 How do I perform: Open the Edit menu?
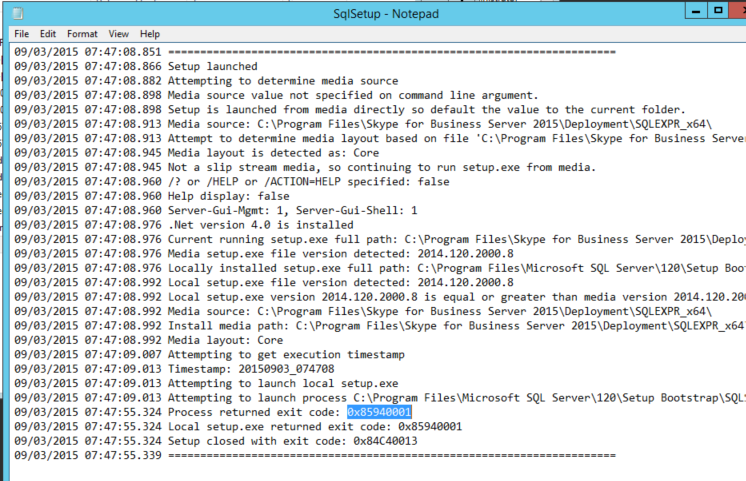(x=48, y=34)
